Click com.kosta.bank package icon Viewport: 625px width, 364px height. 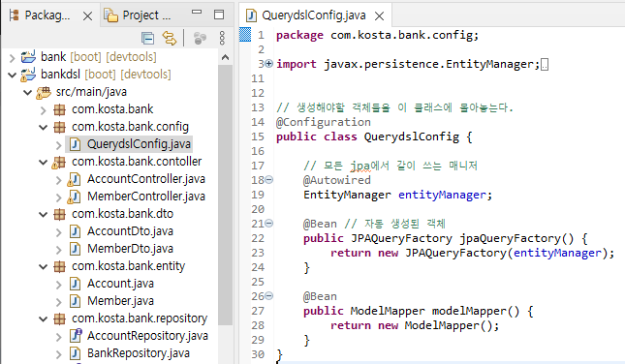click(x=59, y=109)
